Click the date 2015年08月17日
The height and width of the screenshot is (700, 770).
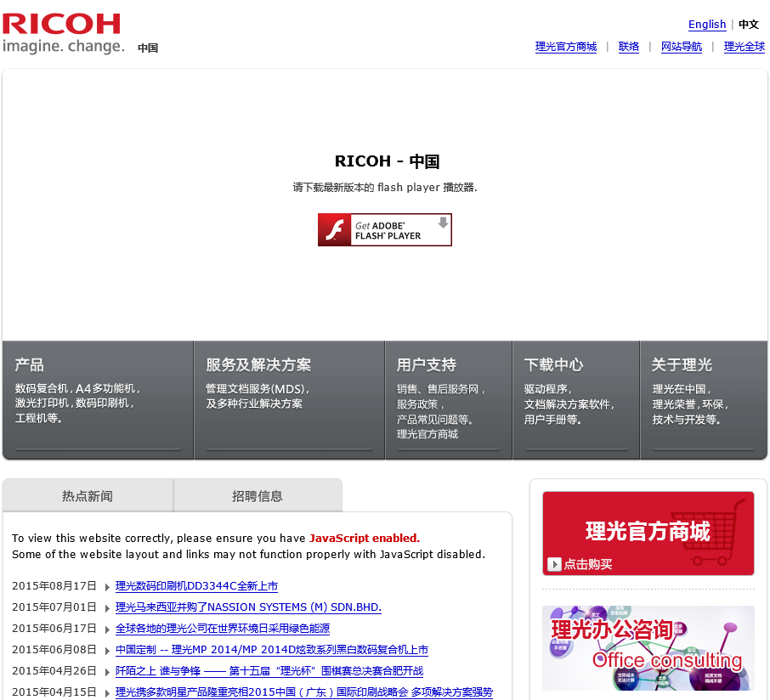(x=54, y=586)
